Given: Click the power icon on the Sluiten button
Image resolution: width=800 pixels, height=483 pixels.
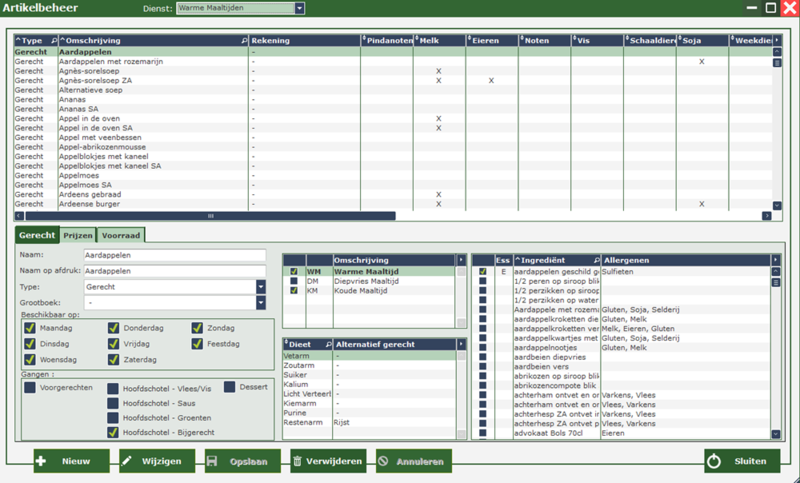Looking at the screenshot, I should tap(713, 461).
